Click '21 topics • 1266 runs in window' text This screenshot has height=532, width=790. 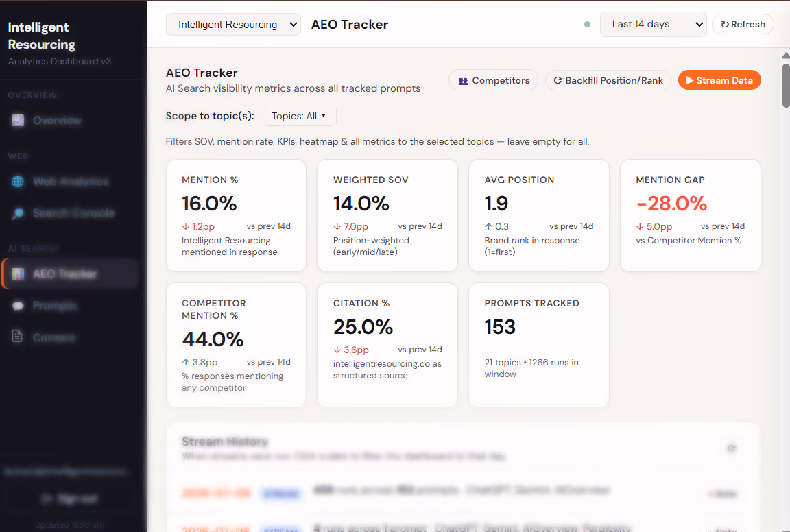click(531, 368)
